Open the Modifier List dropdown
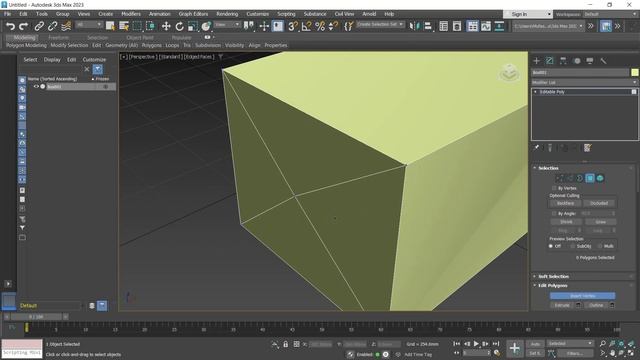The height and width of the screenshot is (360, 640). (x=584, y=82)
